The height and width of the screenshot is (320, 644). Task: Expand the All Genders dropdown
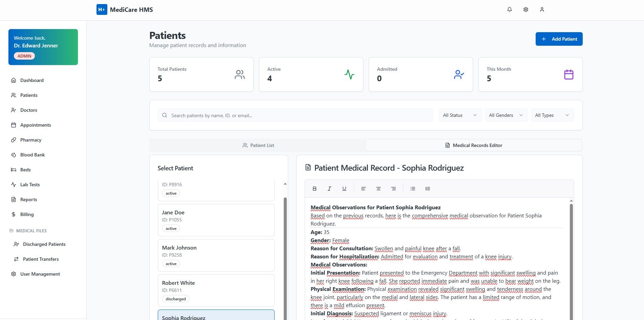[x=506, y=115]
